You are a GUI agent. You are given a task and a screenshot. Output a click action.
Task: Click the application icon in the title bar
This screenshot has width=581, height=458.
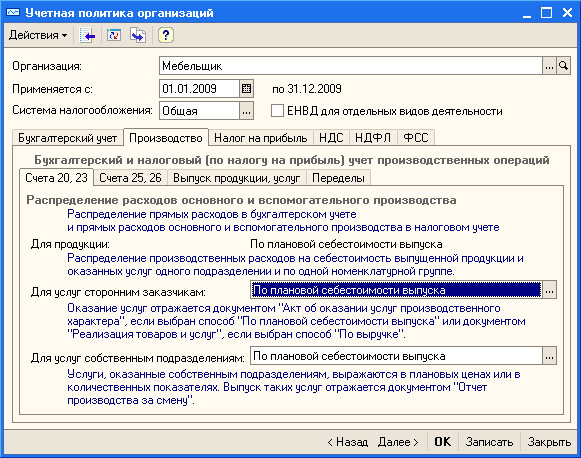coord(13,13)
